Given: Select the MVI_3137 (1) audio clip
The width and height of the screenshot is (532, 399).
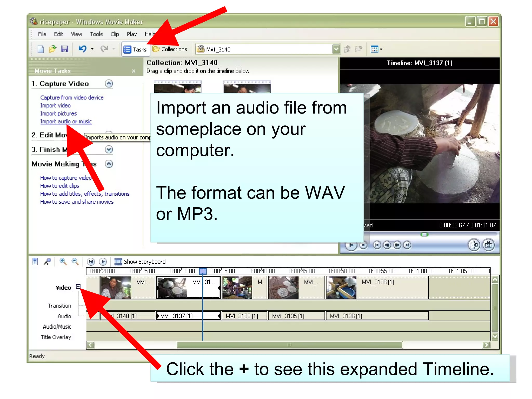Looking at the screenshot, I should click(x=188, y=316).
